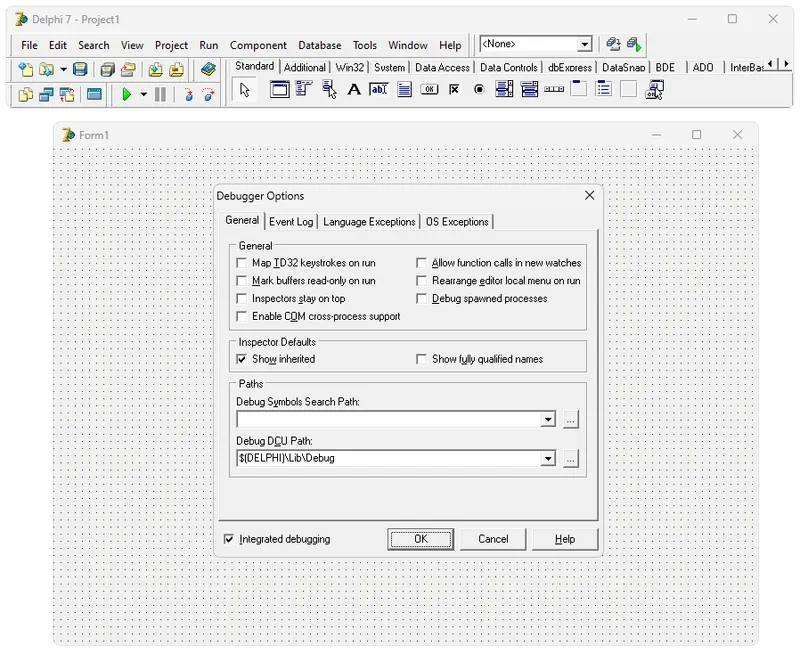Click the Step Over debug icon
Screen dimensions: 800x654
pyautogui.click(x=209, y=94)
